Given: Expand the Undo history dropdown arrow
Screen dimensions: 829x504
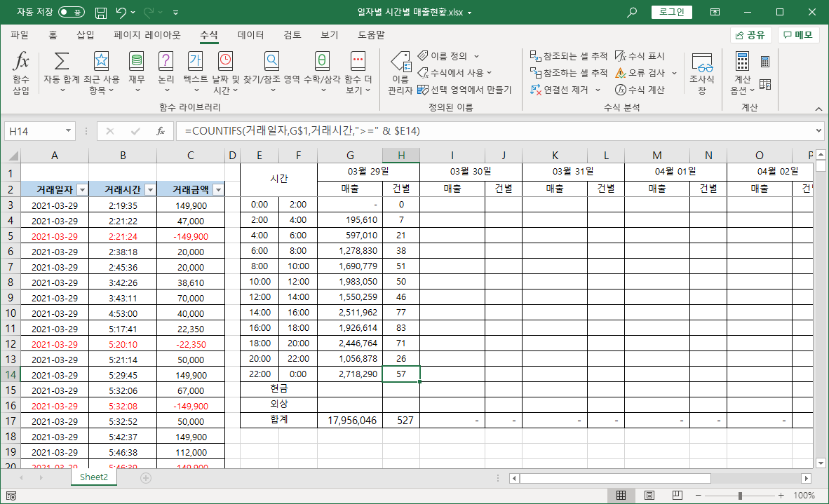Looking at the screenshot, I should coord(133,12).
